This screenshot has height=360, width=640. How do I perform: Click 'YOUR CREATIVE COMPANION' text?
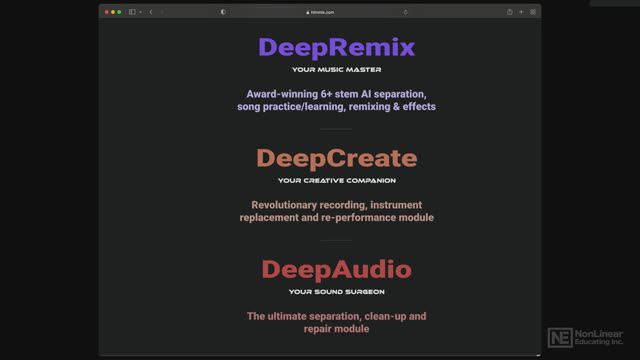click(x=337, y=180)
